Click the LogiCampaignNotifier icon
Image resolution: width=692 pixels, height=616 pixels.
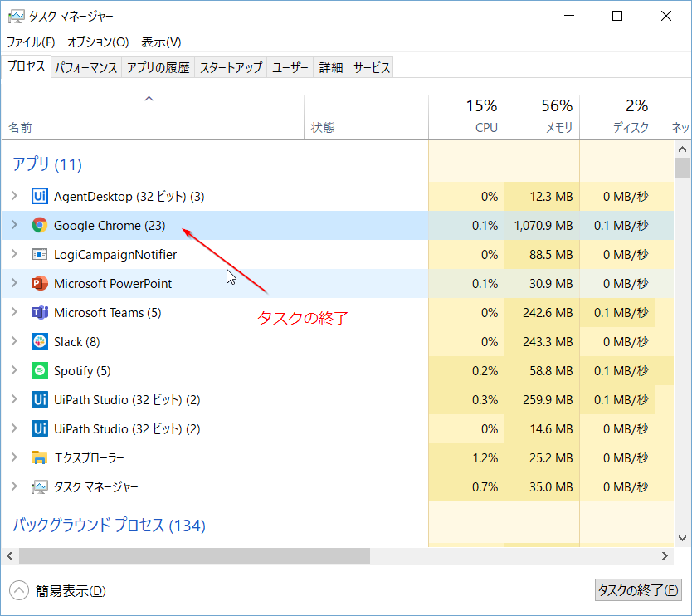click(x=40, y=254)
